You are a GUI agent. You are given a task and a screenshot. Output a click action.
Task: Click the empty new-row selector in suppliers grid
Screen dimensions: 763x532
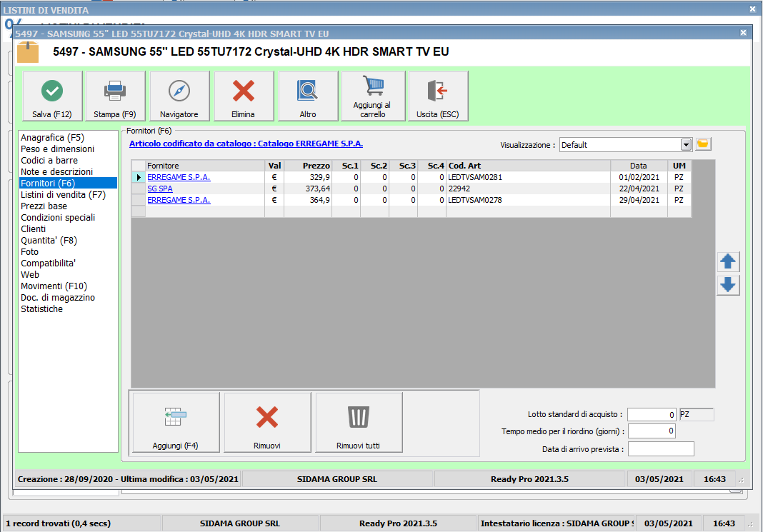pyautogui.click(x=139, y=211)
